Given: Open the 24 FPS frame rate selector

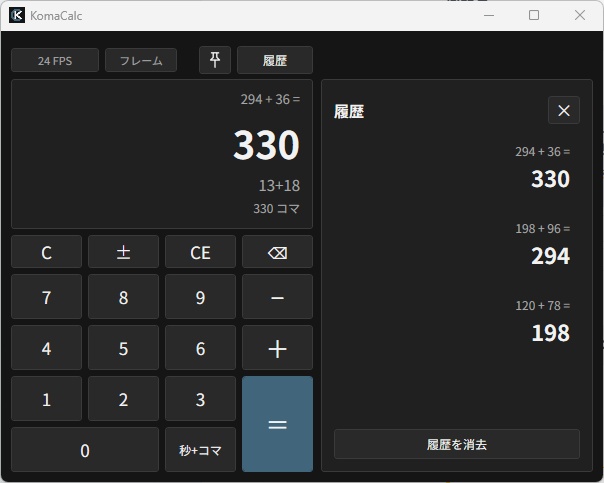Looking at the screenshot, I should (x=55, y=60).
